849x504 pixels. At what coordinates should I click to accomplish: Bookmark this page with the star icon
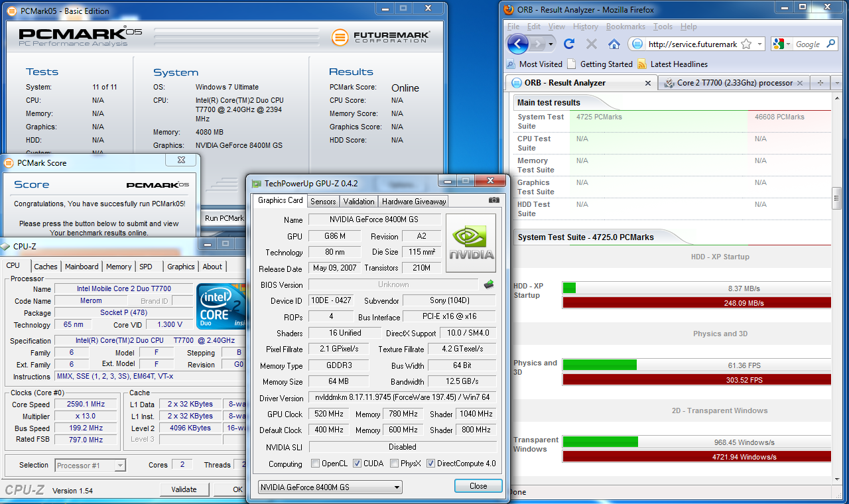746,44
